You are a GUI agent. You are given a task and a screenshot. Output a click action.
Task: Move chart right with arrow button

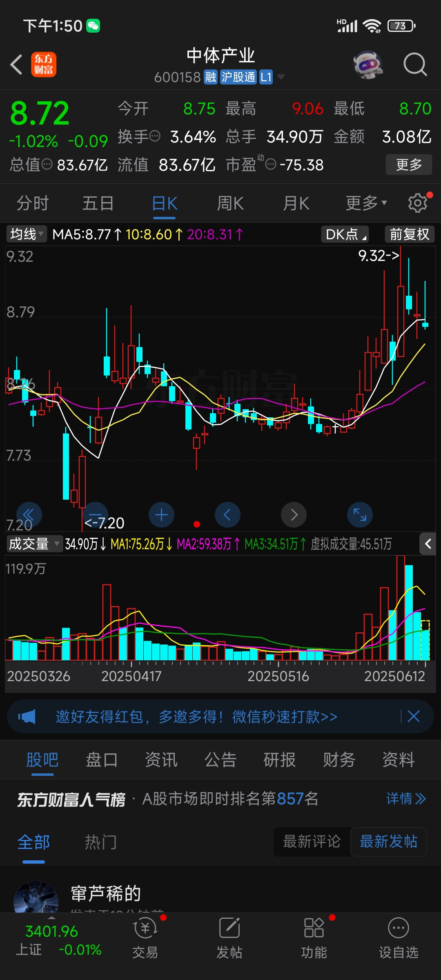(294, 514)
